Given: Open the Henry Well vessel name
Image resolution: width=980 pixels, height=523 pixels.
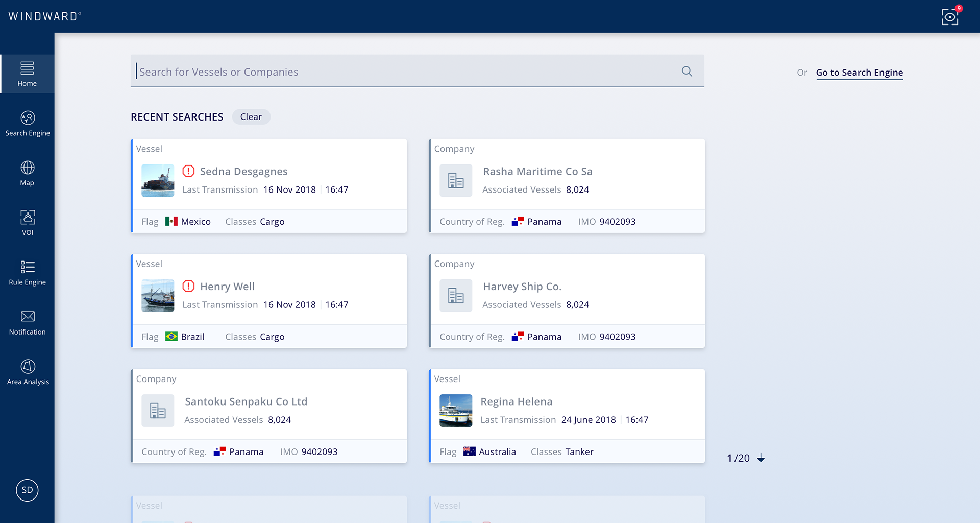Looking at the screenshot, I should click(x=228, y=287).
